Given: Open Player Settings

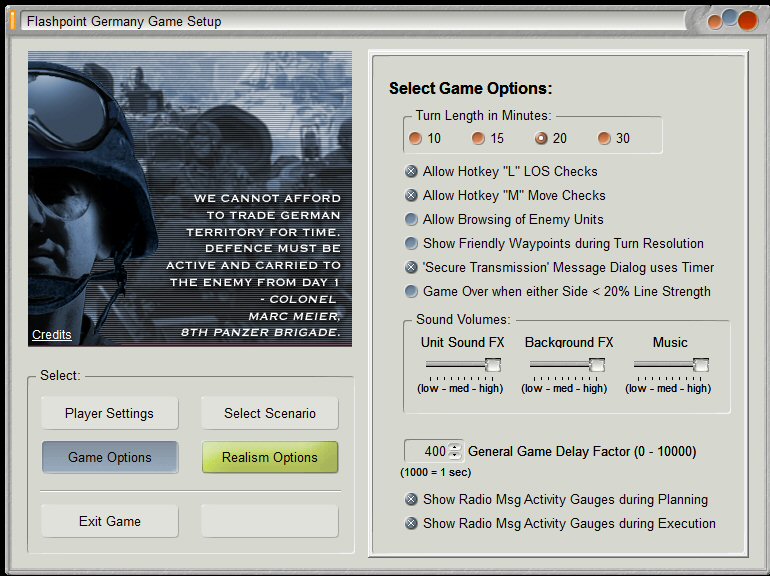Looking at the screenshot, I should point(110,413).
